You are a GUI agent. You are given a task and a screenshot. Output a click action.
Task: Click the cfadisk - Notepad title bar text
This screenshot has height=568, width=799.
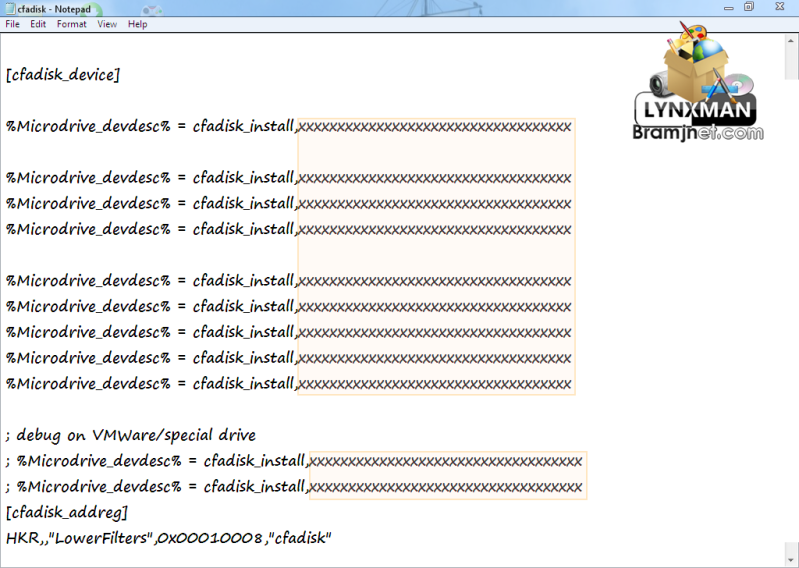pyautogui.click(x=53, y=7)
